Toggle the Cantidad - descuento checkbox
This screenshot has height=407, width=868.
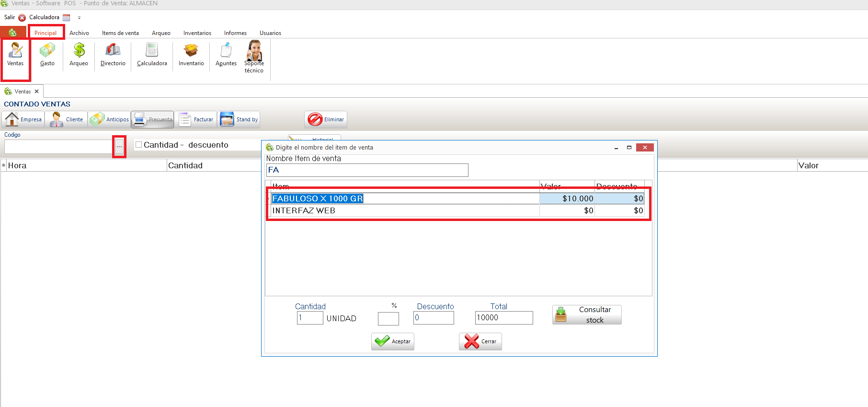pos(139,145)
